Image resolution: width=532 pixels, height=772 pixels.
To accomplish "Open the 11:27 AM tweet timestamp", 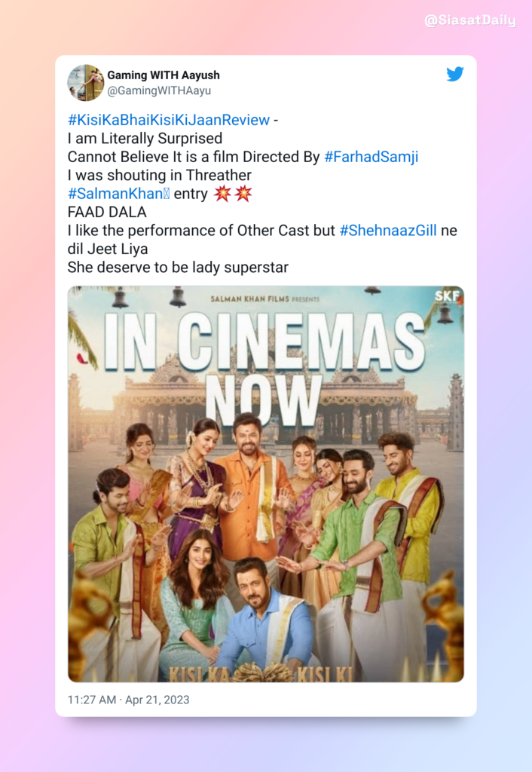I will point(92,700).
